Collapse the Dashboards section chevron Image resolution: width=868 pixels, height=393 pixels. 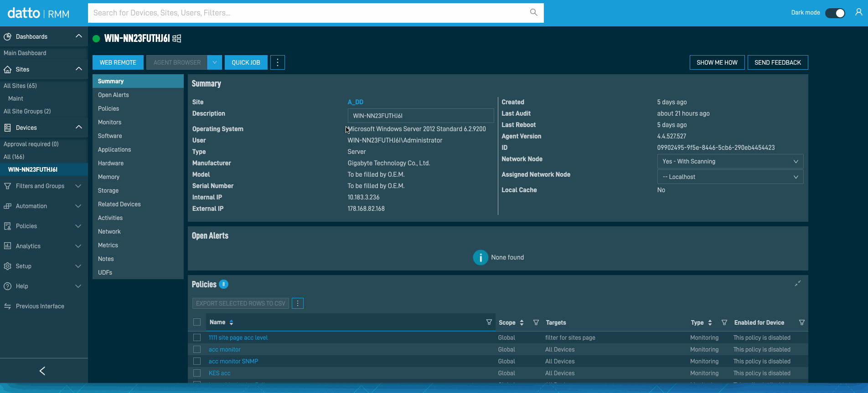pos(78,36)
